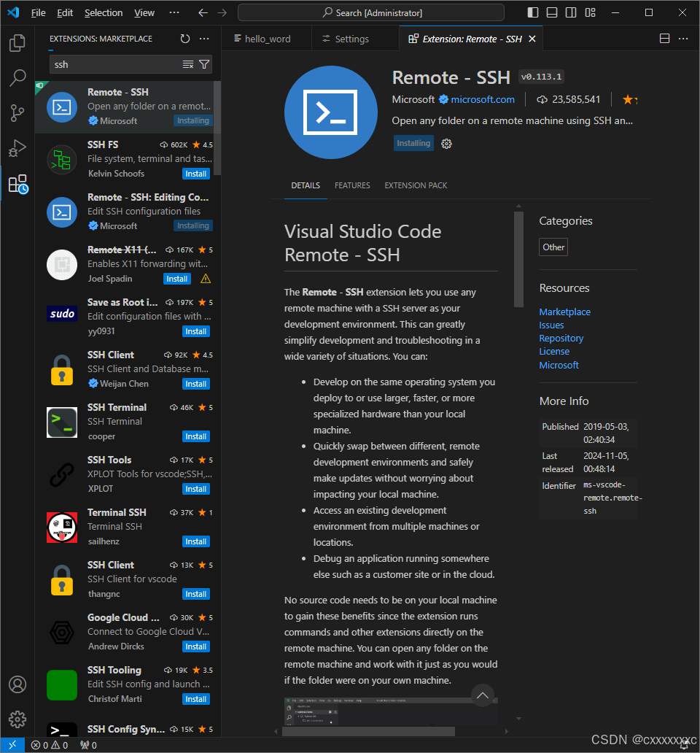The image size is (700, 753).
Task: Install the SSH Tools extension
Action: click(195, 489)
